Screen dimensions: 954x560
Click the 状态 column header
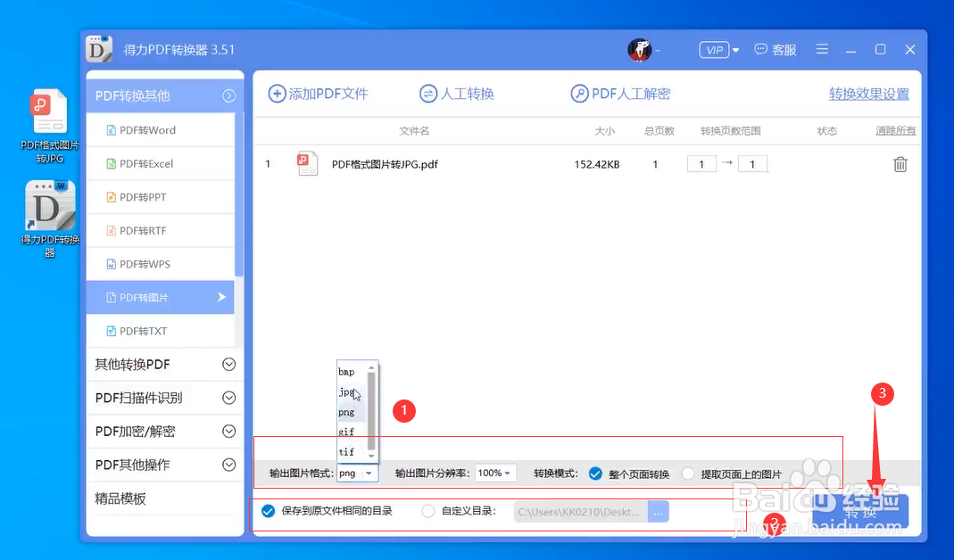(827, 131)
